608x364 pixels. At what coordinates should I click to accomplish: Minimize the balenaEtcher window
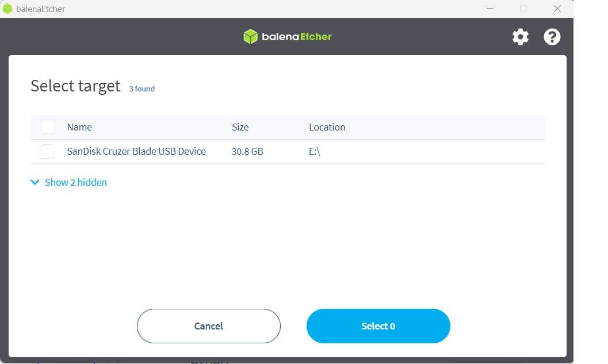(490, 9)
